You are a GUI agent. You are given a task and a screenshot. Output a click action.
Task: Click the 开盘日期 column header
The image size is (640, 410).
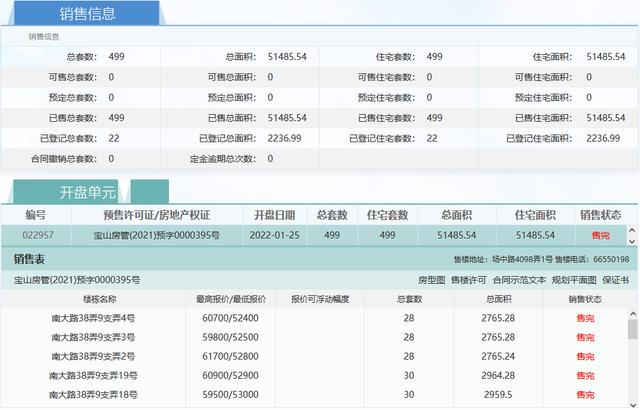tap(274, 214)
